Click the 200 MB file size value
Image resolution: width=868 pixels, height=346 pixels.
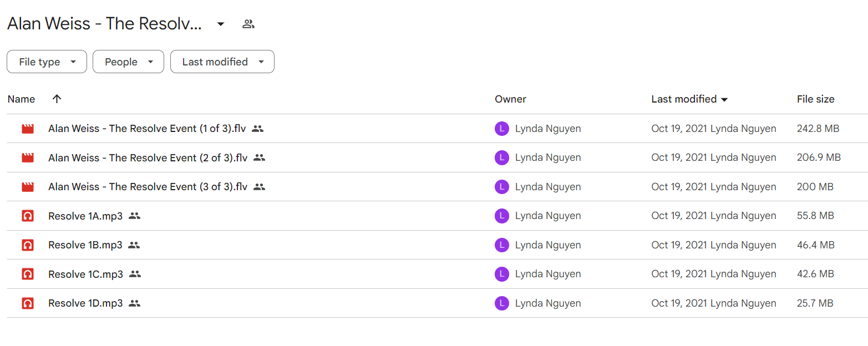[x=815, y=187]
